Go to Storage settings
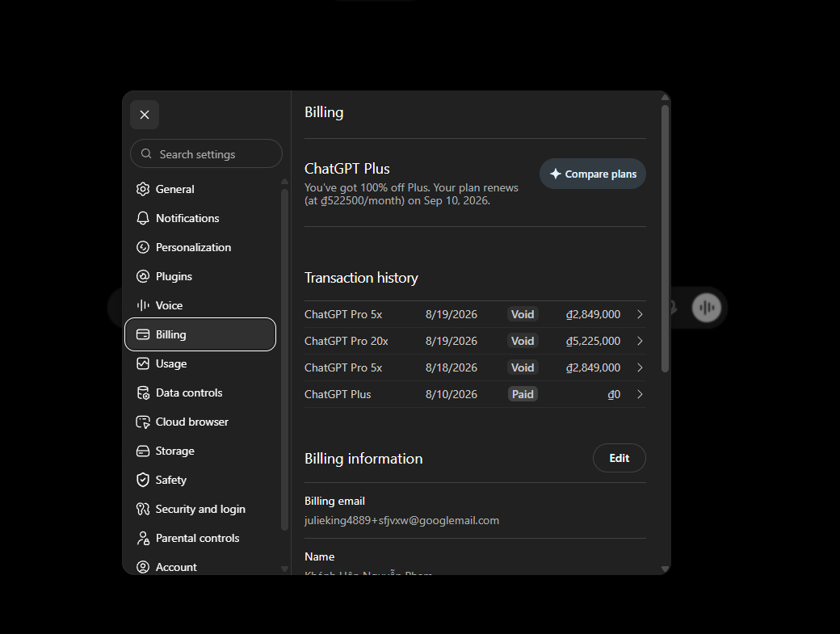840x634 pixels. 200,451
